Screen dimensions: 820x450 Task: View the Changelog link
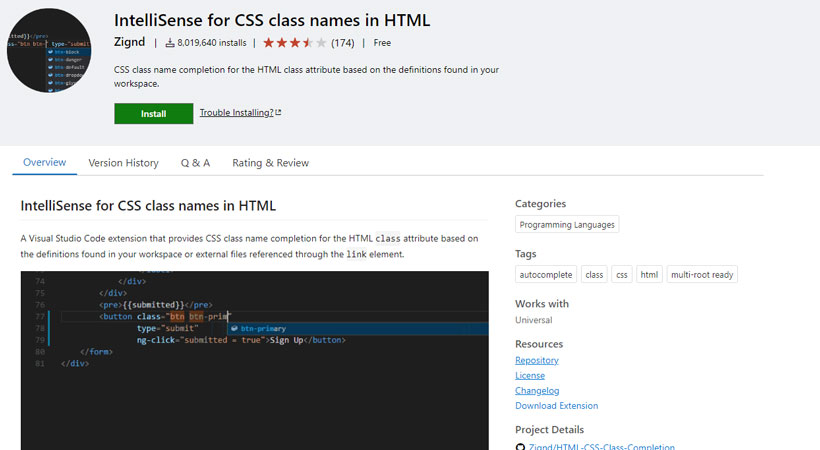[x=537, y=391]
